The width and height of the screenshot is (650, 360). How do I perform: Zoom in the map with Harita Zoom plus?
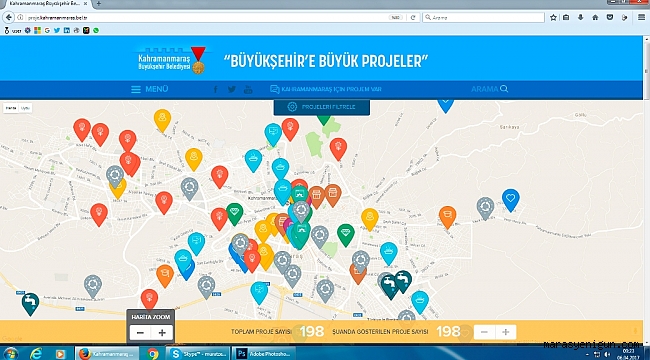tap(162, 333)
